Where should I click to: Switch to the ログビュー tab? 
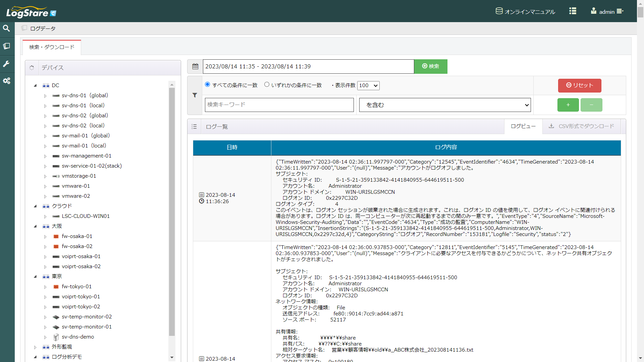click(523, 126)
